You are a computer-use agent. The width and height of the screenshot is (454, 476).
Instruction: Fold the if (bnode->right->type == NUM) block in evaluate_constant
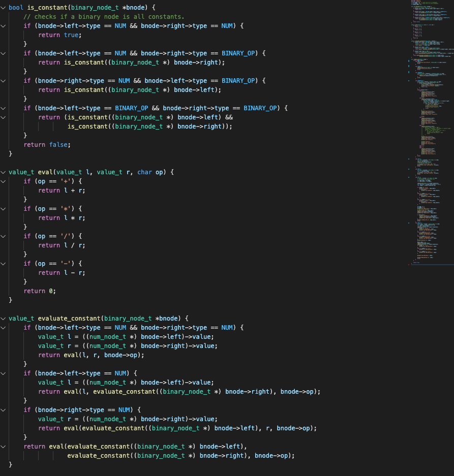(4, 410)
